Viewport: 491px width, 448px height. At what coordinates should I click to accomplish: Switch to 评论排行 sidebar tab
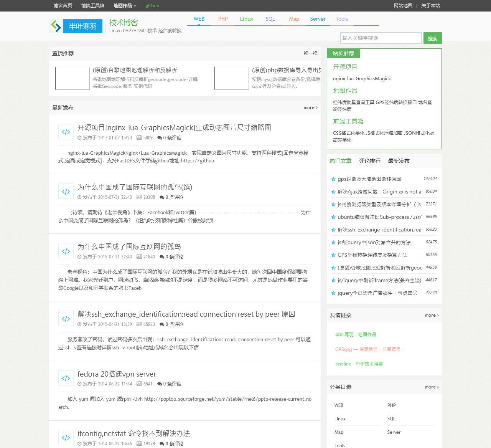pos(370,161)
